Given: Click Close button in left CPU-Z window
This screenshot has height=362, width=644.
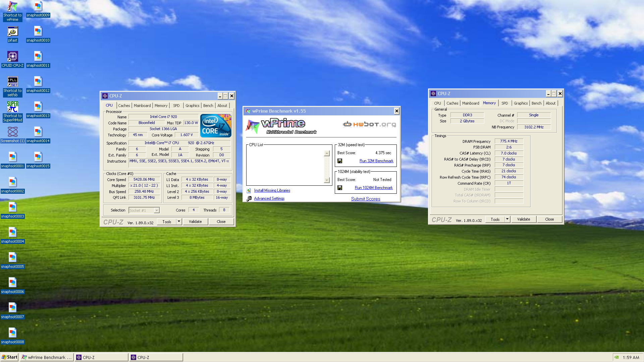Looking at the screenshot, I should click(221, 222).
